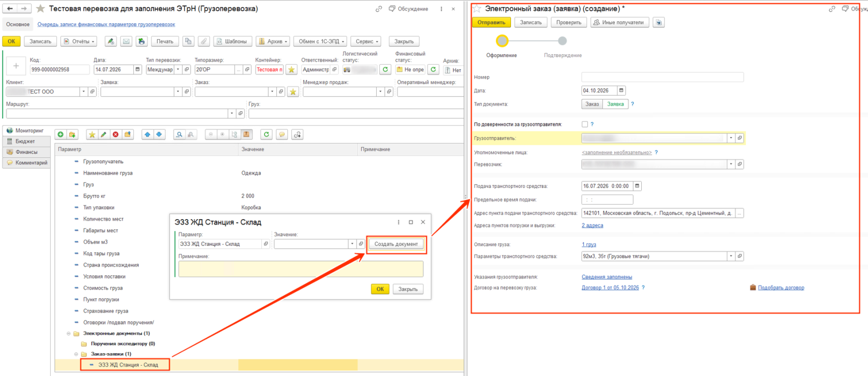This screenshot has height=376, width=868.
Task: Click the magnifier search icon in parameters toolbar
Action: 179,134
